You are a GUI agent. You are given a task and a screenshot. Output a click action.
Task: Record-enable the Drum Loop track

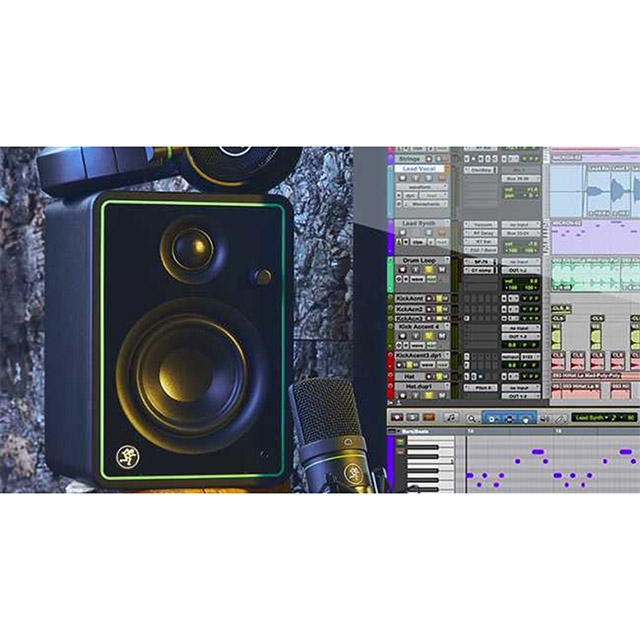(402, 270)
